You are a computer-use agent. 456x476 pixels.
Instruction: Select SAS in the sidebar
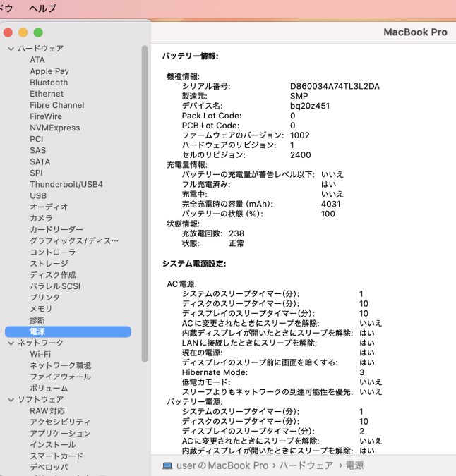[x=38, y=150]
